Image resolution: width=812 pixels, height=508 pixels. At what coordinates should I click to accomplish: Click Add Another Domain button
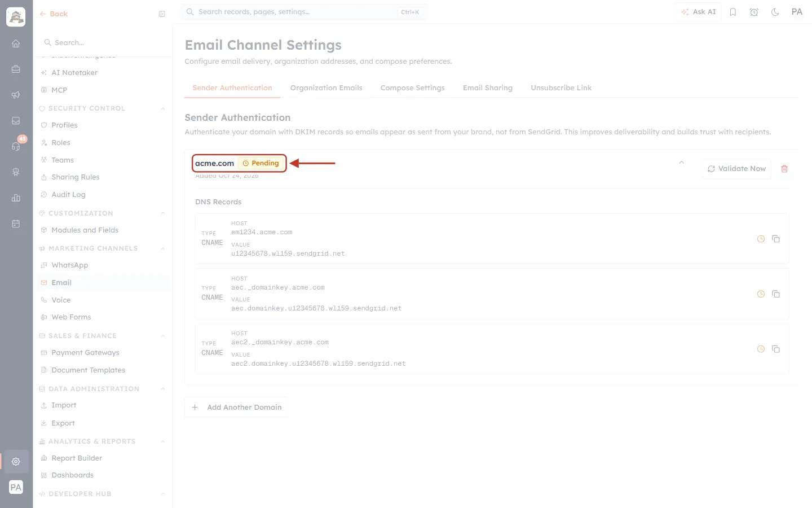click(x=236, y=407)
